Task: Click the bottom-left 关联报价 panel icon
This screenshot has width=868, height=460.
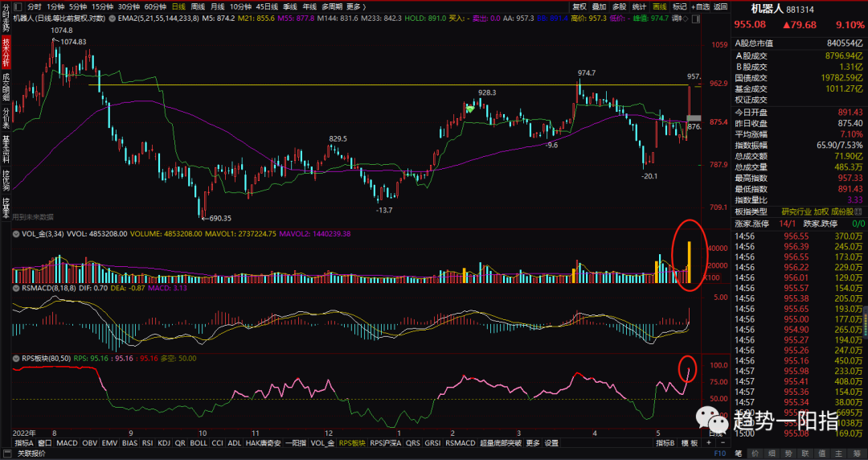Action: (6, 454)
